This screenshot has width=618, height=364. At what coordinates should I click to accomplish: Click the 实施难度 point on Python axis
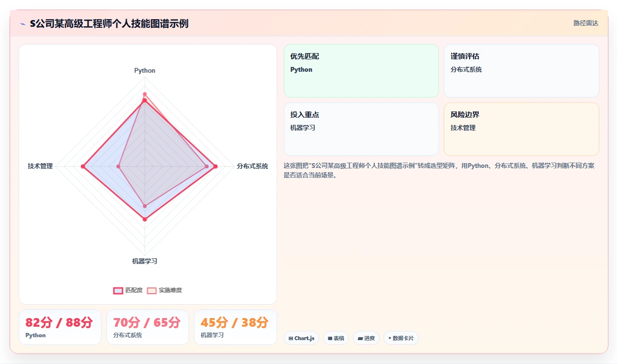[145, 94]
